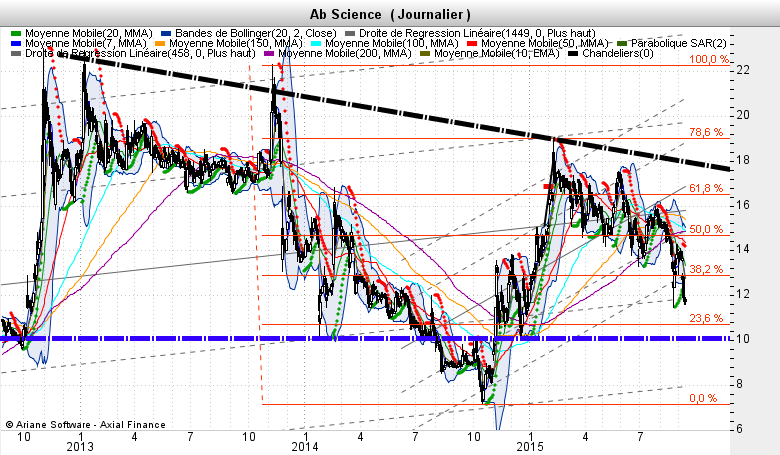Image resolution: width=780 pixels, height=455 pixels.
Task: Select legend text 'Moyenne Mobile(200, MMA)'
Action: (345, 53)
